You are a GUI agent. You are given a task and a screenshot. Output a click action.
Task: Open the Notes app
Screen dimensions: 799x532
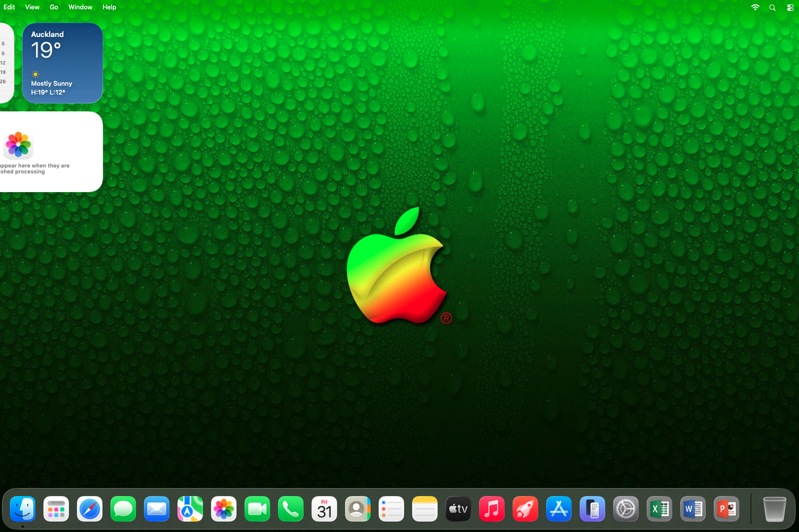425,508
